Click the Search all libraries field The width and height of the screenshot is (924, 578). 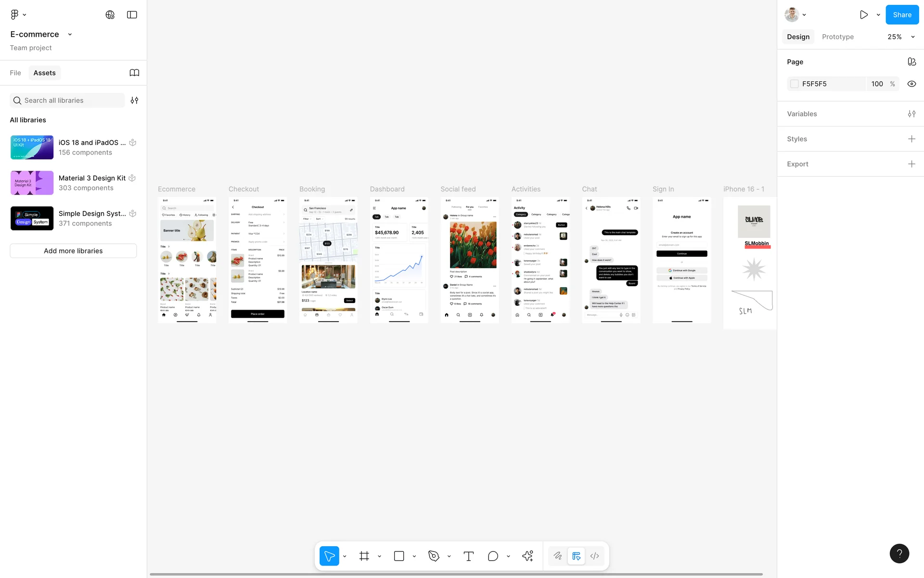click(72, 100)
